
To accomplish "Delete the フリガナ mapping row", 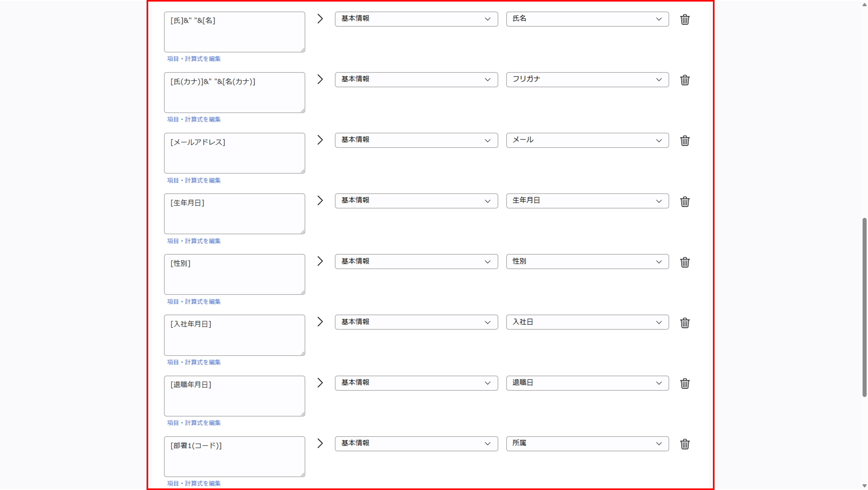I will 685,80.
